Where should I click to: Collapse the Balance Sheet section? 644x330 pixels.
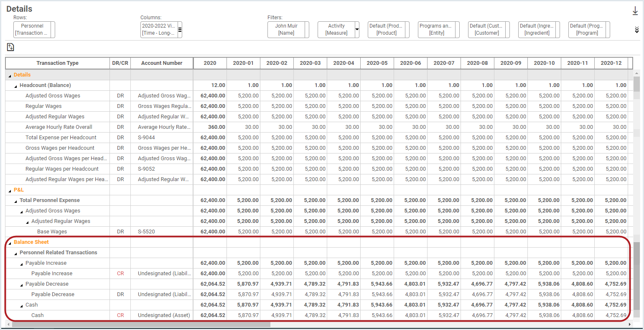click(10, 243)
